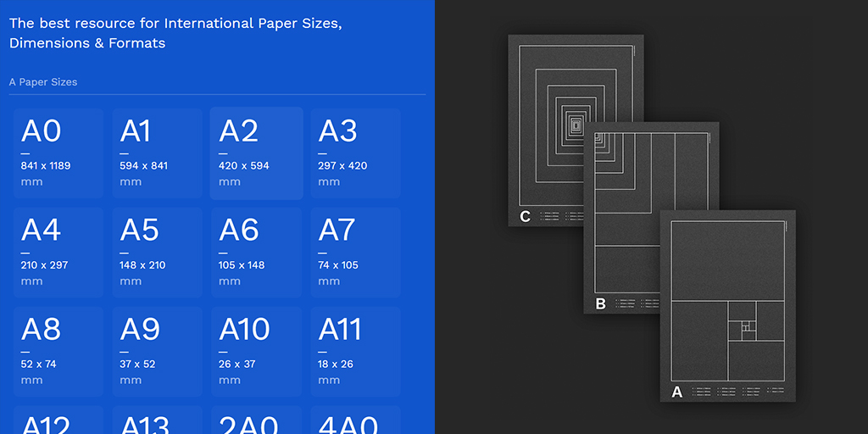868x434 pixels.
Task: Select the A5 148 x 210 card
Action: [157, 253]
